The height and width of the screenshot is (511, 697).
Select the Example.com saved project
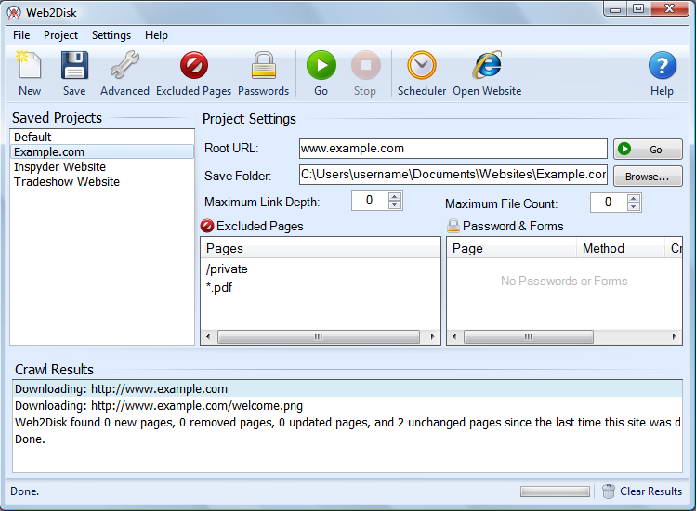(102, 152)
